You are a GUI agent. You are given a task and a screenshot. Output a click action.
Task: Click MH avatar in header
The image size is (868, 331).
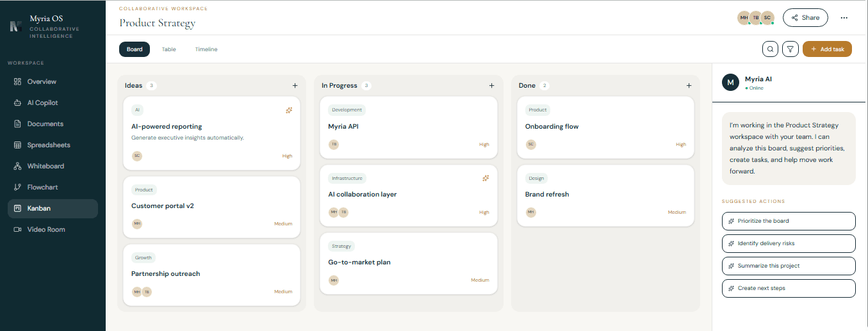coord(744,18)
